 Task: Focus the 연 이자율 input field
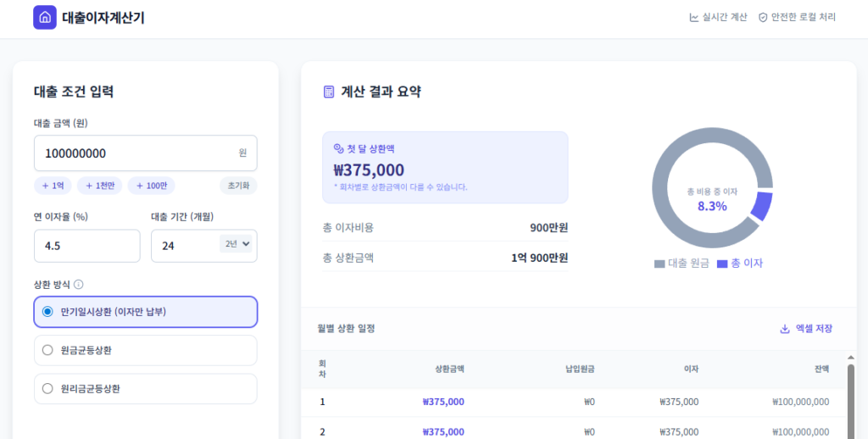click(x=86, y=246)
